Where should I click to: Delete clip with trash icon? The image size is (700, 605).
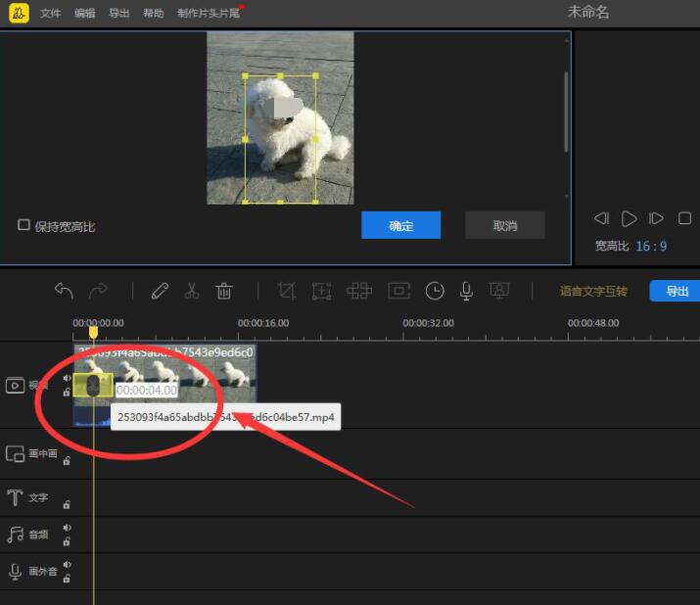(224, 291)
